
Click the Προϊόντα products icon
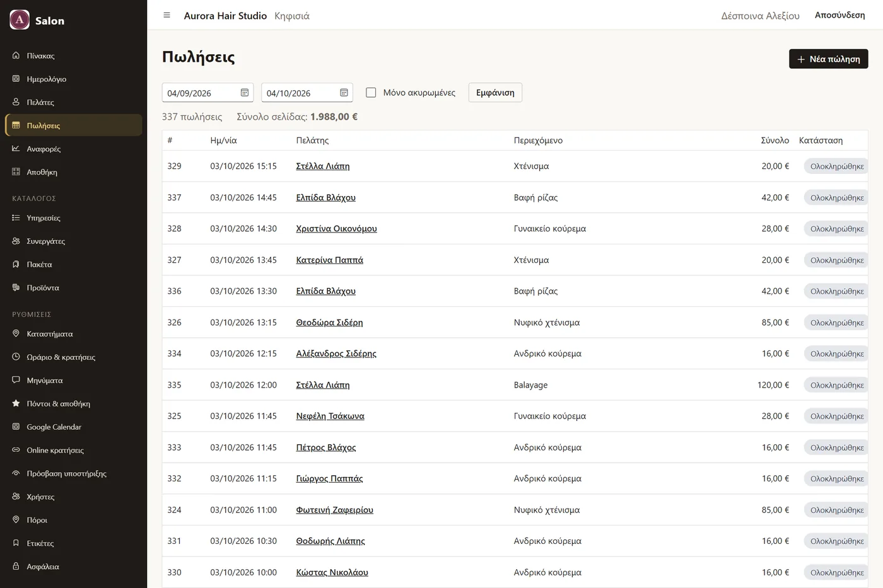point(16,288)
